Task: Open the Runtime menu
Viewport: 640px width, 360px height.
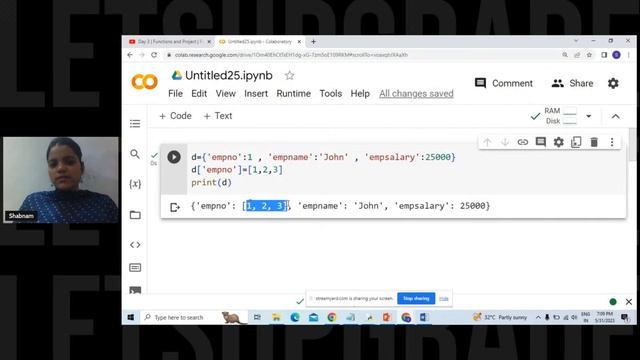Action: pos(293,93)
